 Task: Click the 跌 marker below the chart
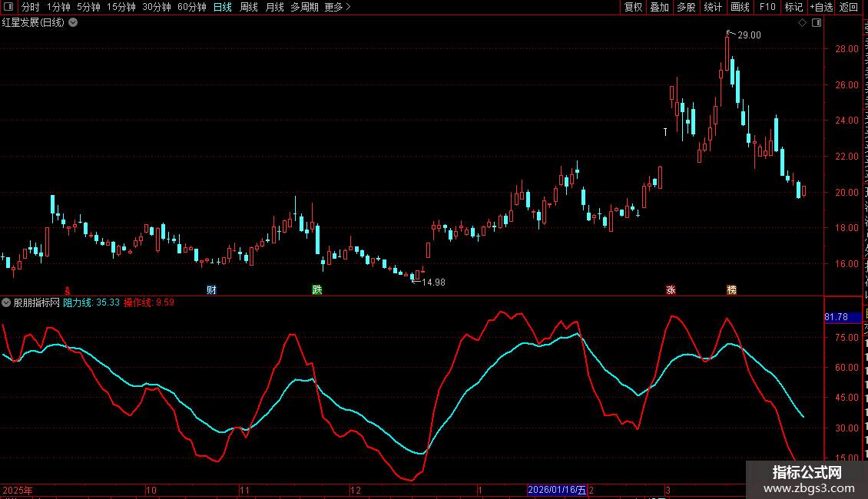(x=317, y=290)
